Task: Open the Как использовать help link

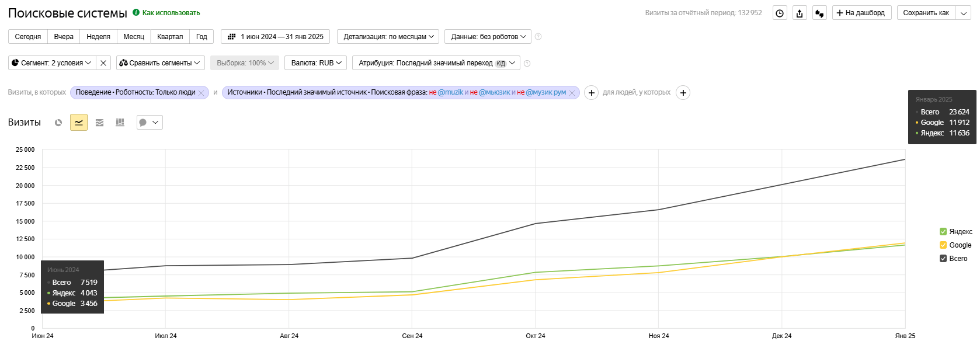Action: (x=171, y=13)
